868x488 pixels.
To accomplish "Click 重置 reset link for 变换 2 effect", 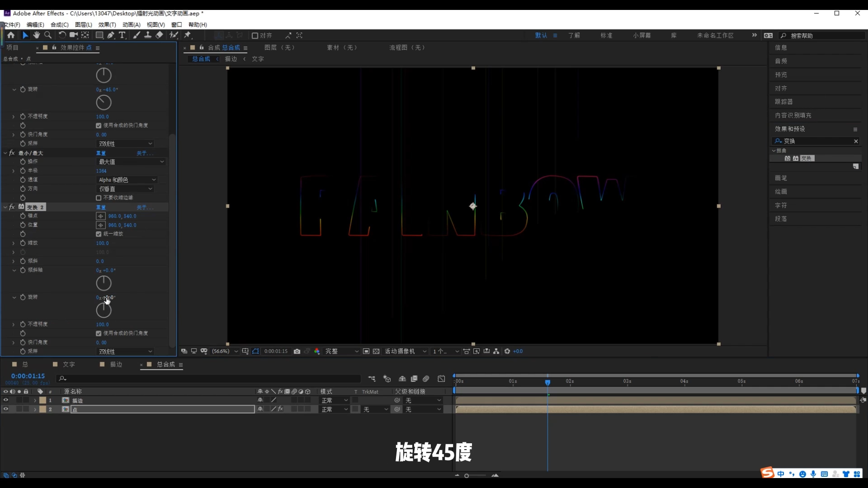I will [x=101, y=207].
